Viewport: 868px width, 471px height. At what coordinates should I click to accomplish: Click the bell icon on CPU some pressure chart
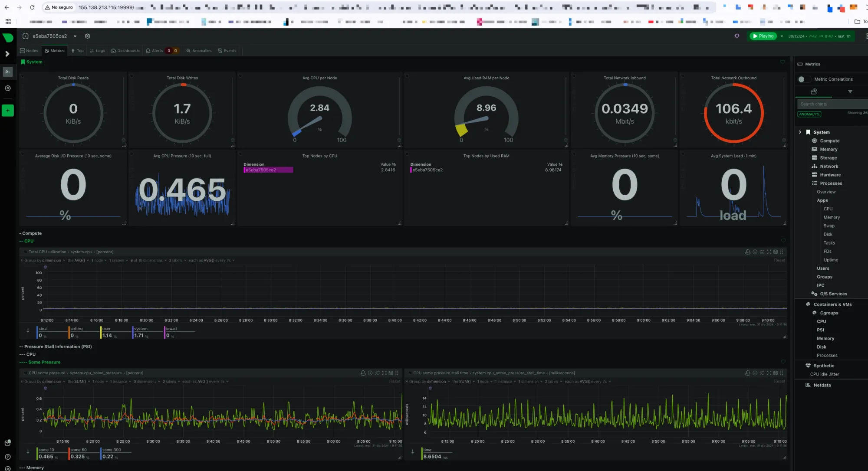tap(363, 373)
